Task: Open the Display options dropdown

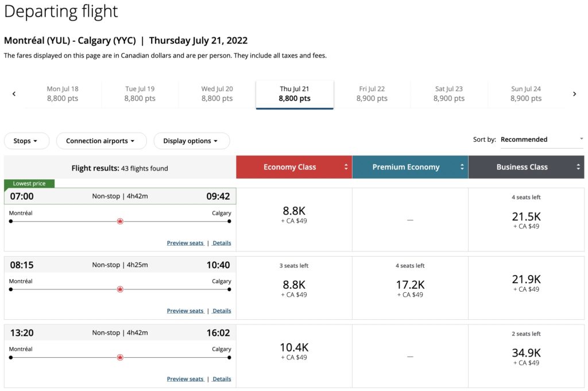Action: point(191,141)
